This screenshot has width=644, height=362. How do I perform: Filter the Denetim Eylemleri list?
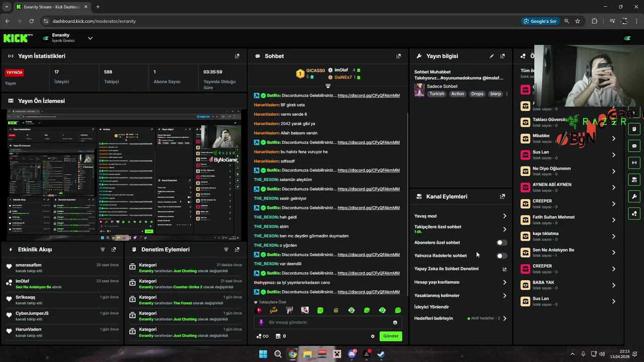click(x=226, y=249)
